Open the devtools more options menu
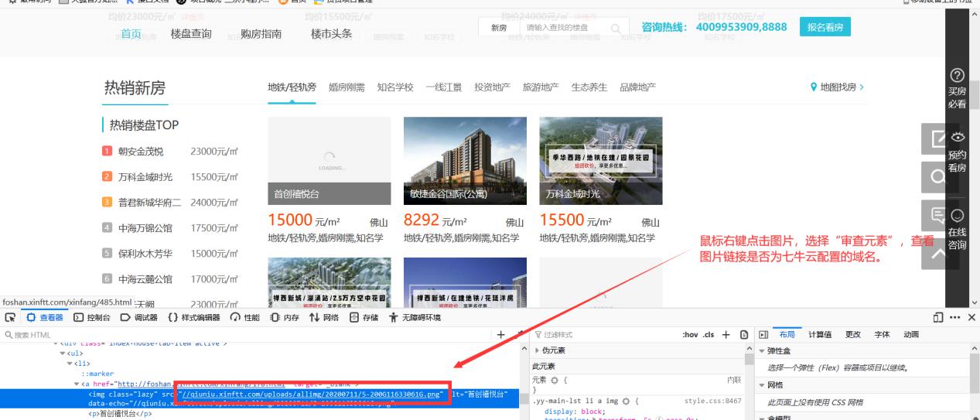 [954, 318]
